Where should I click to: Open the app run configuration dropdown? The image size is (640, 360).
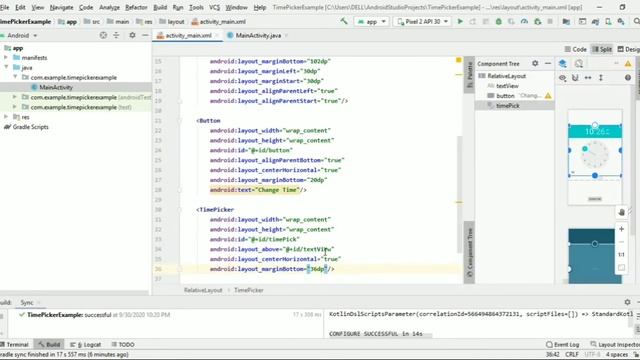click(x=371, y=22)
